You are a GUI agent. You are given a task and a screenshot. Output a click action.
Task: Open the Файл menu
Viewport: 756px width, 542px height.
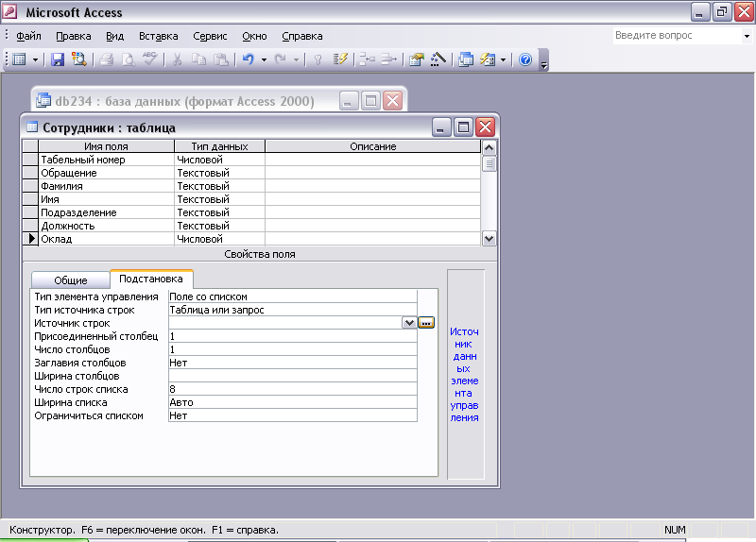28,36
